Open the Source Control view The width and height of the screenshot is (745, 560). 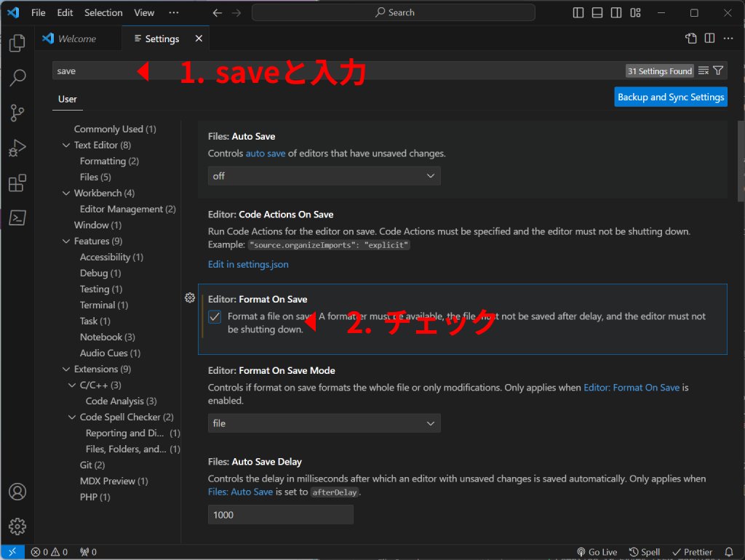pos(17,113)
